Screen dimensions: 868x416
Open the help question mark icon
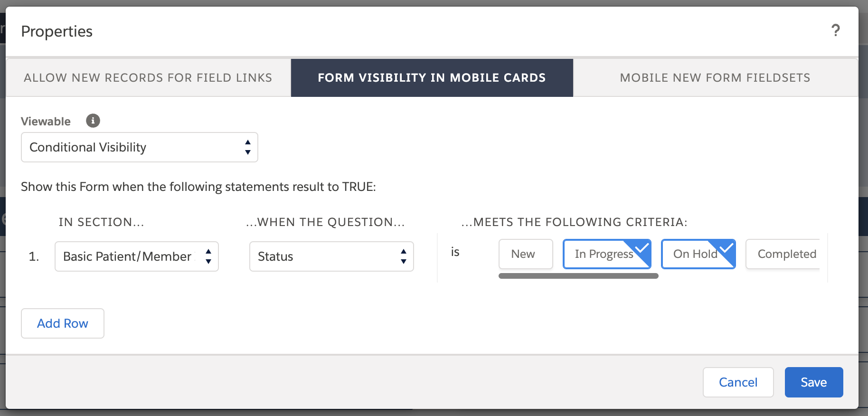pyautogui.click(x=836, y=31)
